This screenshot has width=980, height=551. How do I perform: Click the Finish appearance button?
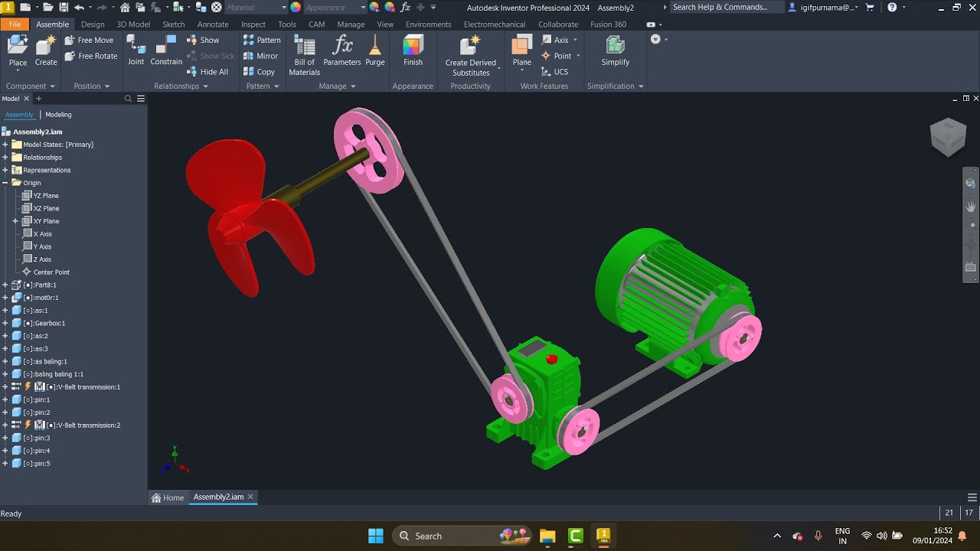tap(413, 51)
